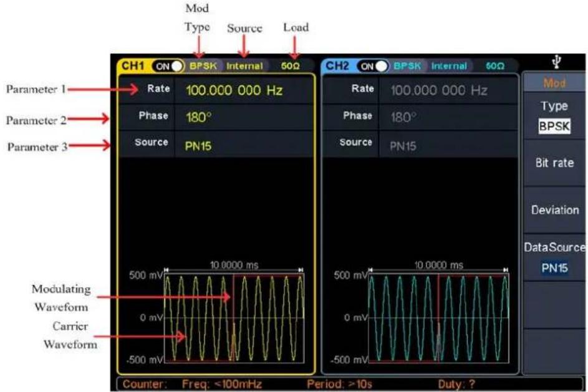Click the USB icon at top right
This screenshot has height=392, width=588.
[x=556, y=62]
